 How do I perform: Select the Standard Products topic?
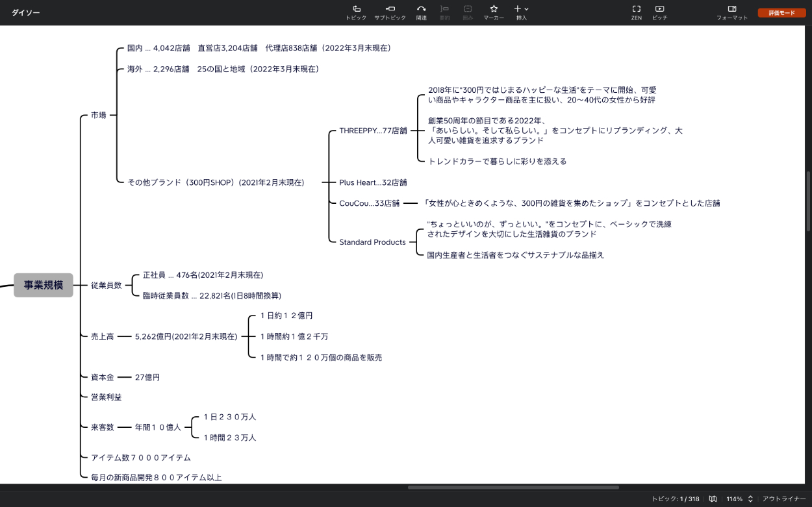(372, 242)
